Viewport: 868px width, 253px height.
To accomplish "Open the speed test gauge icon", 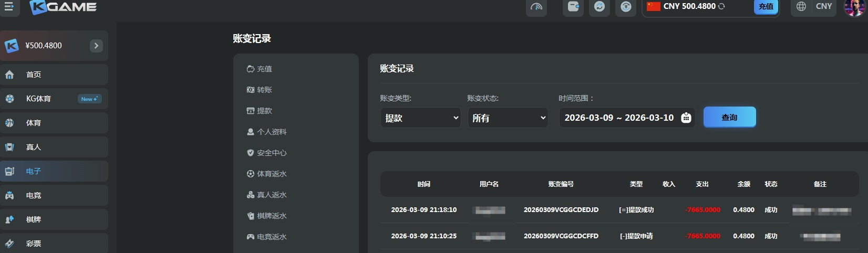I will pyautogui.click(x=536, y=7).
